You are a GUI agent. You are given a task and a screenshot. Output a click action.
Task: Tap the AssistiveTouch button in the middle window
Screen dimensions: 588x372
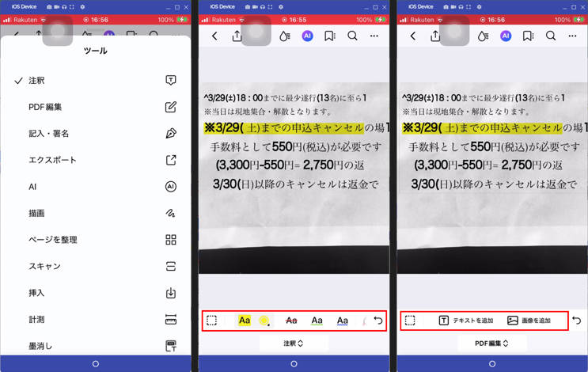tap(256, 32)
